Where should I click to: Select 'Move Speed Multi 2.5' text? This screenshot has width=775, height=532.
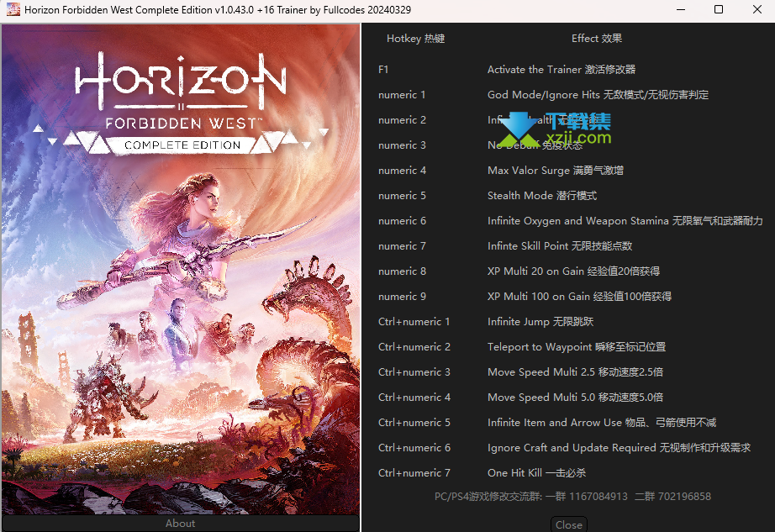point(541,372)
